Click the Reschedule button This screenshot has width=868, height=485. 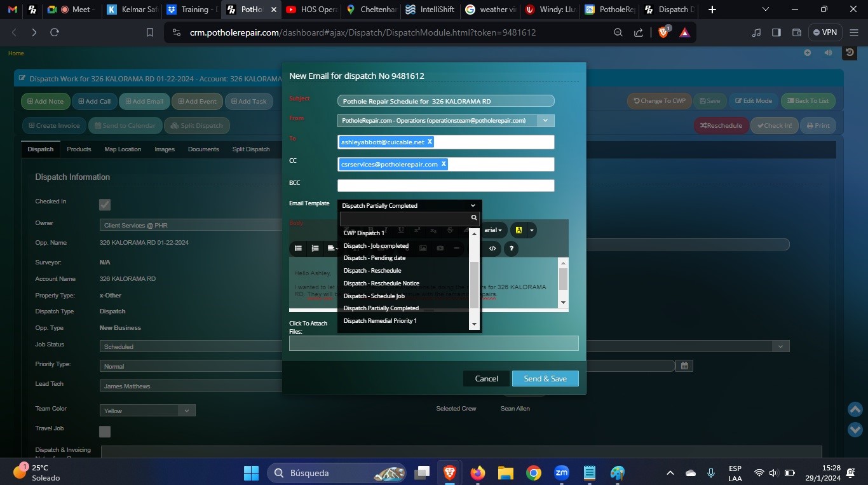coord(721,125)
